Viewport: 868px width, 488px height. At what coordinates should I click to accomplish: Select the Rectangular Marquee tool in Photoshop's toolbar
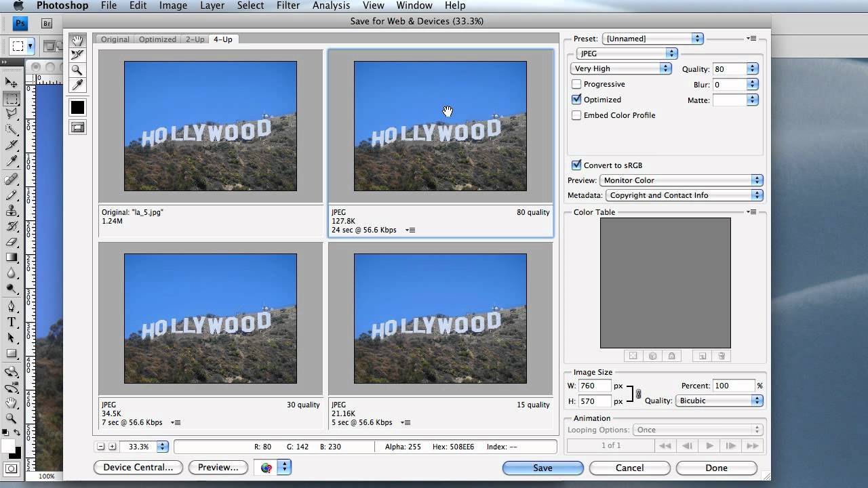coord(12,99)
